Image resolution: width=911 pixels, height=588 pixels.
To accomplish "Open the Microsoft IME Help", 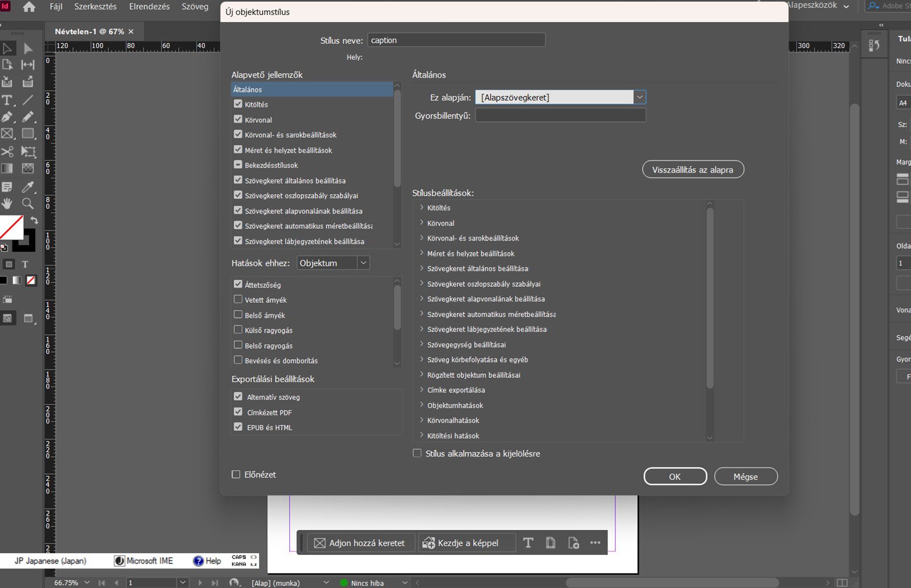I will click(207, 561).
